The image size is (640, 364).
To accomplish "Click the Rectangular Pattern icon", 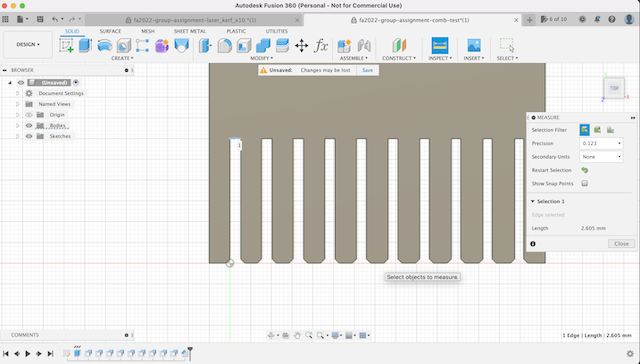I will [x=142, y=46].
